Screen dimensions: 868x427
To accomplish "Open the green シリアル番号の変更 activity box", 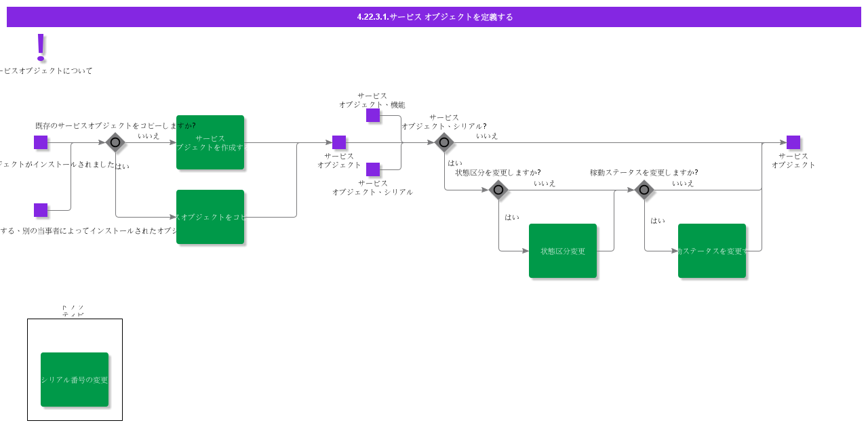I will pyautogui.click(x=75, y=380).
